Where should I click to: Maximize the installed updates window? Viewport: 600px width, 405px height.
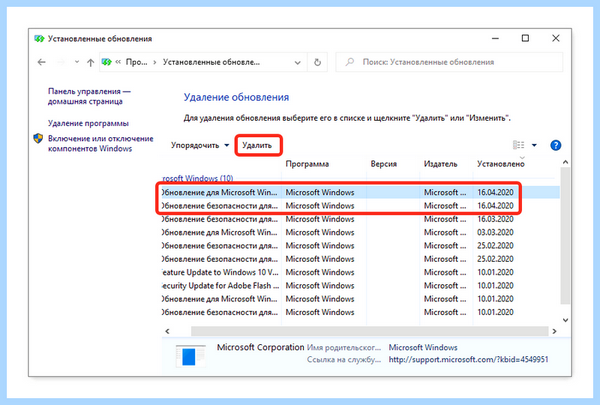(x=525, y=38)
